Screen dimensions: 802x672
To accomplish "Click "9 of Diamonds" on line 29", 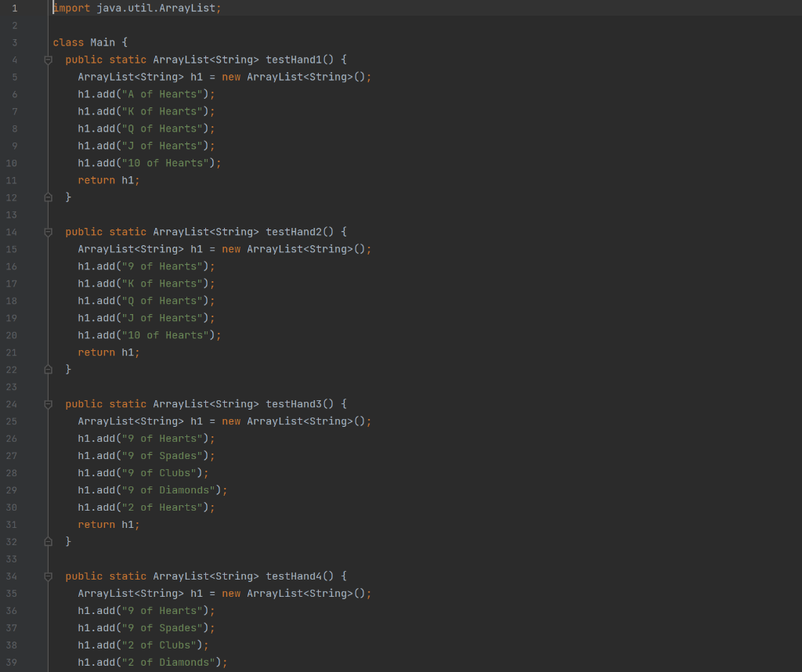I will 168,490.
